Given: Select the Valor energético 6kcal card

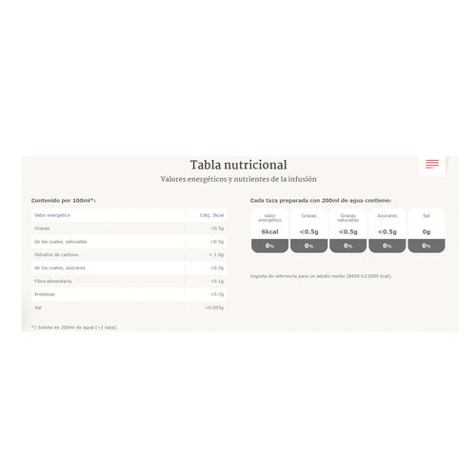Looking at the screenshot, I should [269, 230].
